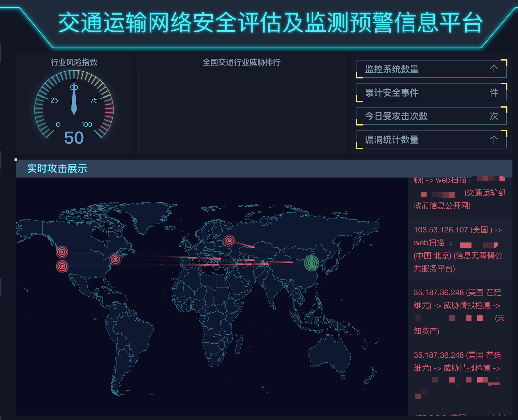This screenshot has width=518, height=420.
Task: Click the green target marker over China
Action: coord(311,263)
